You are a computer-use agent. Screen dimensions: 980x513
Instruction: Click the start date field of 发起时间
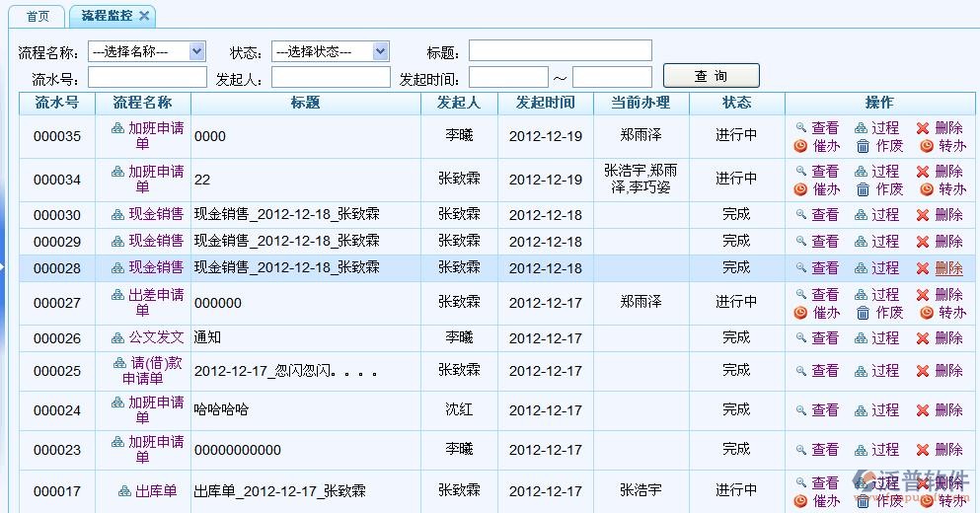point(508,78)
